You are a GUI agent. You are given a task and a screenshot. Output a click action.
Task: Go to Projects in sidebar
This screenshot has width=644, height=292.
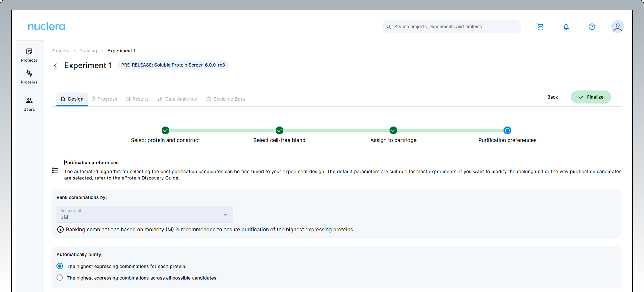29,55
